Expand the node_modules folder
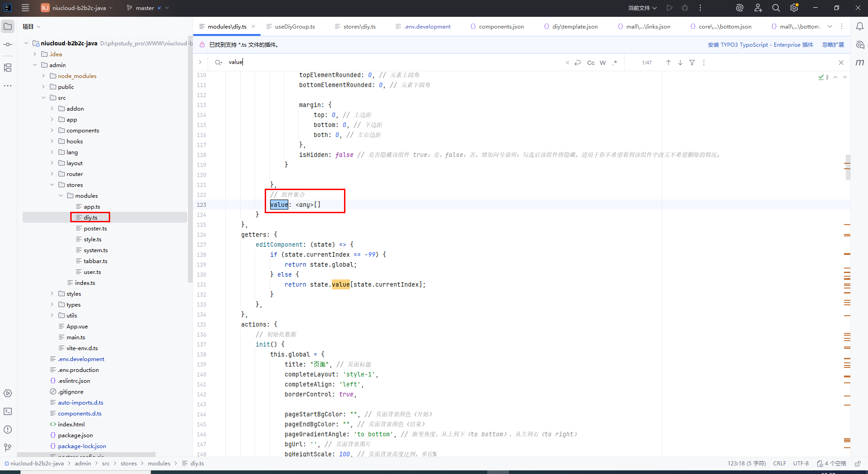Viewport: 868px width, 474px height. tap(44, 76)
